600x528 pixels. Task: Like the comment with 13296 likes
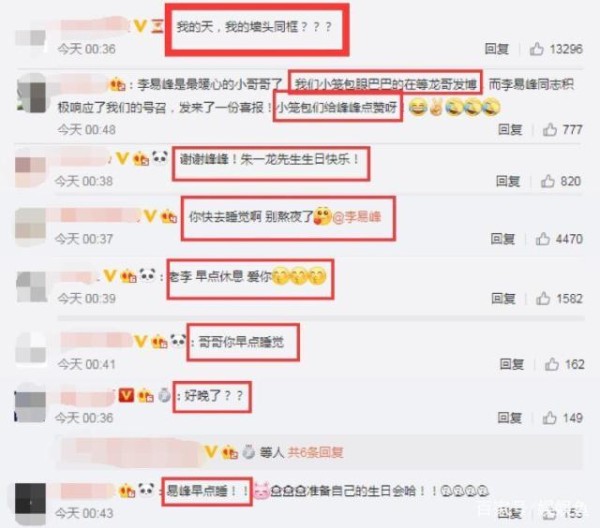pyautogui.click(x=536, y=49)
